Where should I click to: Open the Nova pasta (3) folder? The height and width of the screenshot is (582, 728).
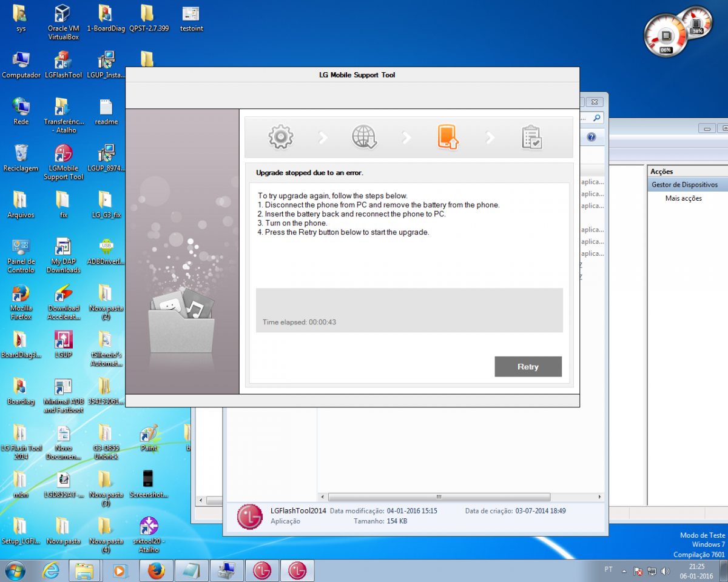106,489
